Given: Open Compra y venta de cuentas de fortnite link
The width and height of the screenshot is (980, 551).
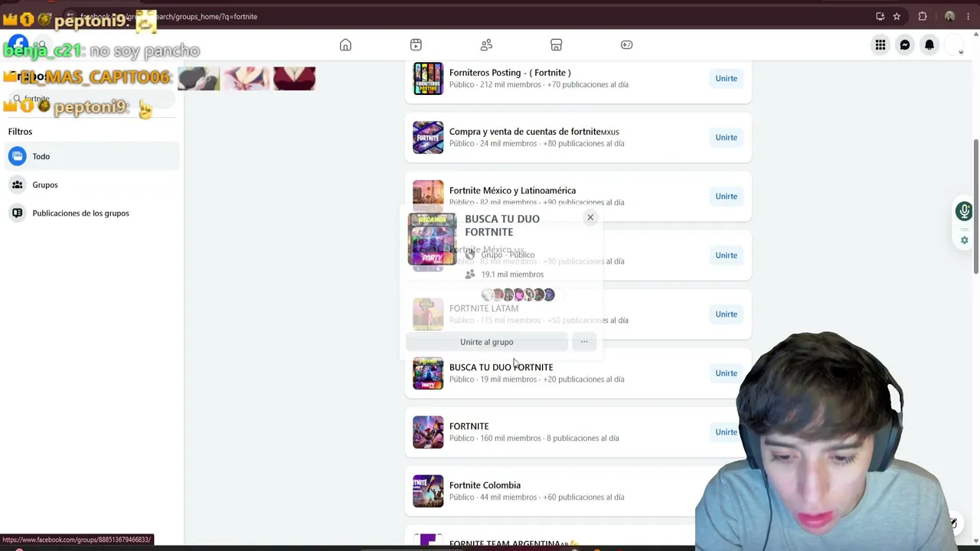Looking at the screenshot, I should click(x=534, y=132).
